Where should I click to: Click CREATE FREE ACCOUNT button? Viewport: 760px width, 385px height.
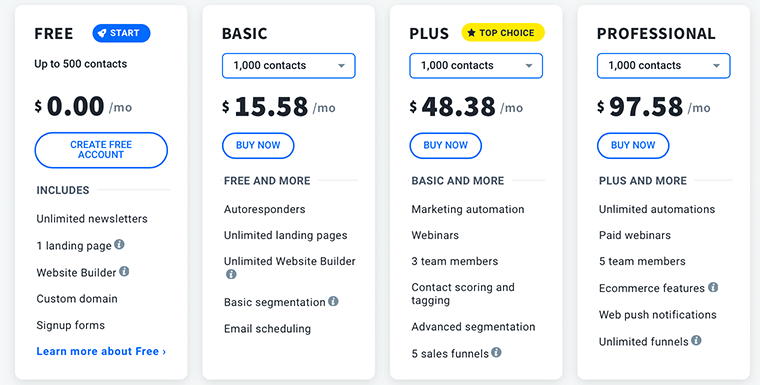click(x=101, y=150)
